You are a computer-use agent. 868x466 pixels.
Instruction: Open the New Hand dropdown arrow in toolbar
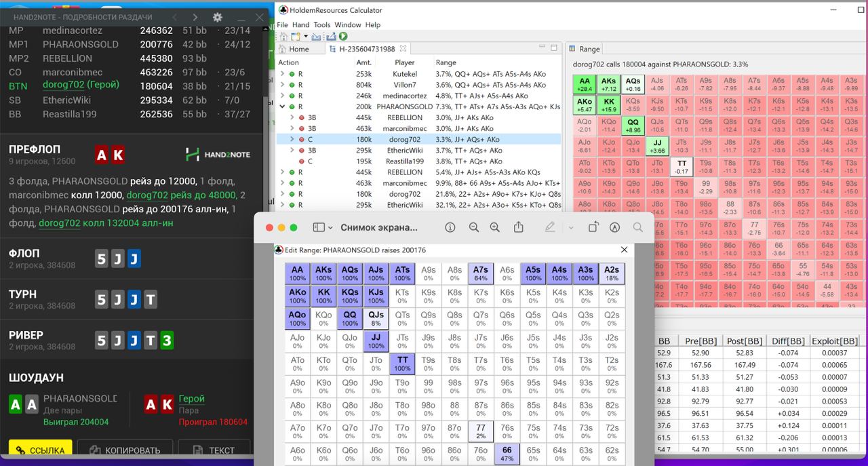pos(306,37)
